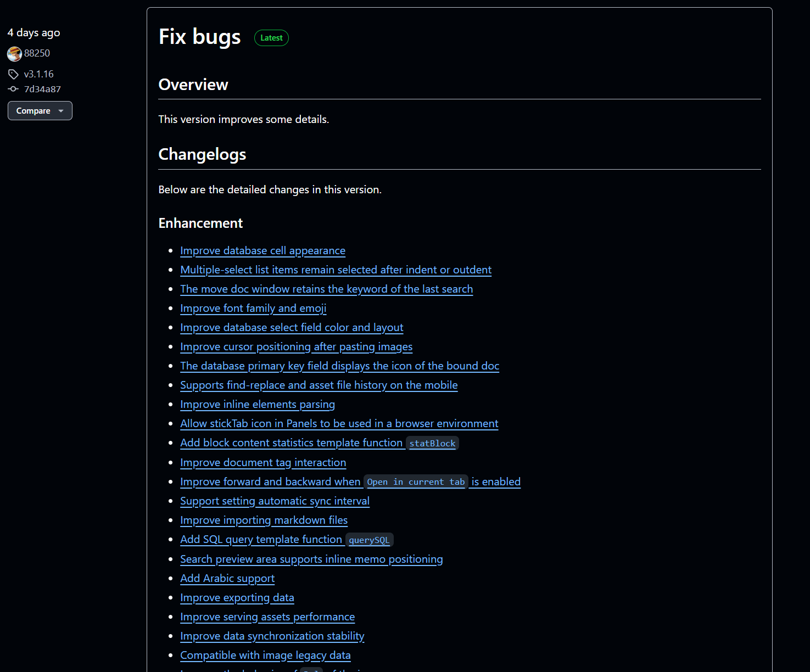Viewport: 810px width, 672px height.
Task: Click the Changelogs heading
Action: tap(202, 155)
